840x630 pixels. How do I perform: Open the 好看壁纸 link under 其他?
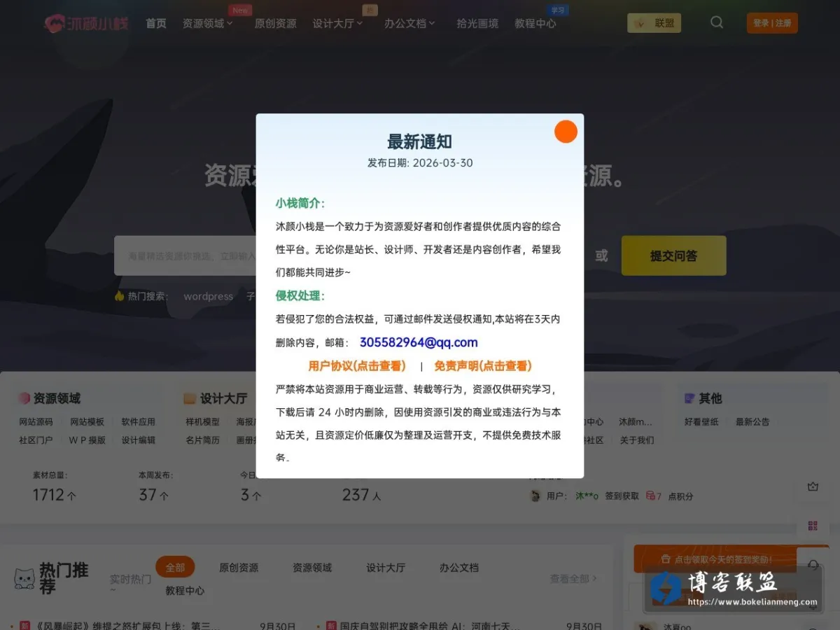point(701,421)
